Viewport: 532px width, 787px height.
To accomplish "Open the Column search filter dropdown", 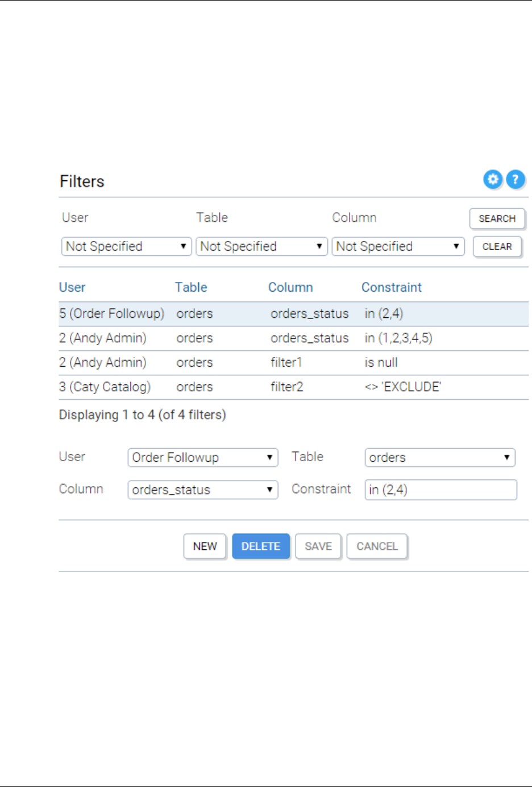I will pyautogui.click(x=398, y=246).
